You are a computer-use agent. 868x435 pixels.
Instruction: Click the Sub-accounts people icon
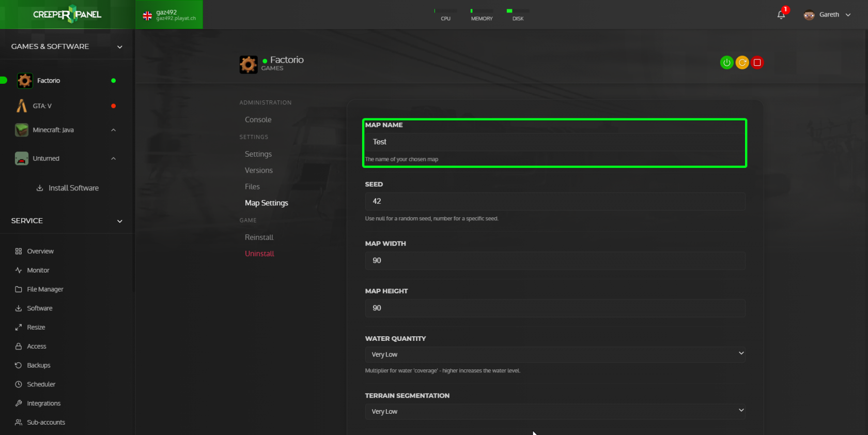19,423
